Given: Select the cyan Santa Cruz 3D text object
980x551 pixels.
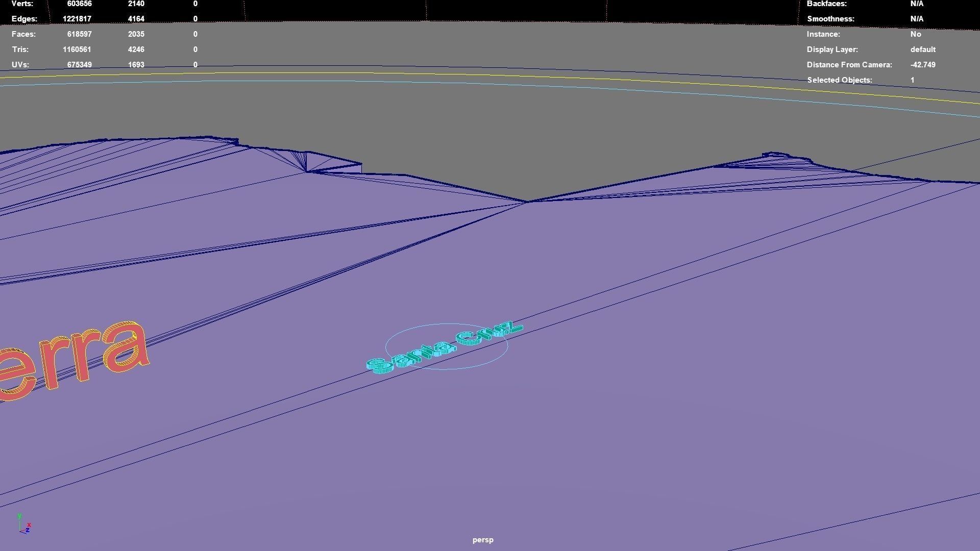Looking at the screenshot, I should pos(445,347).
